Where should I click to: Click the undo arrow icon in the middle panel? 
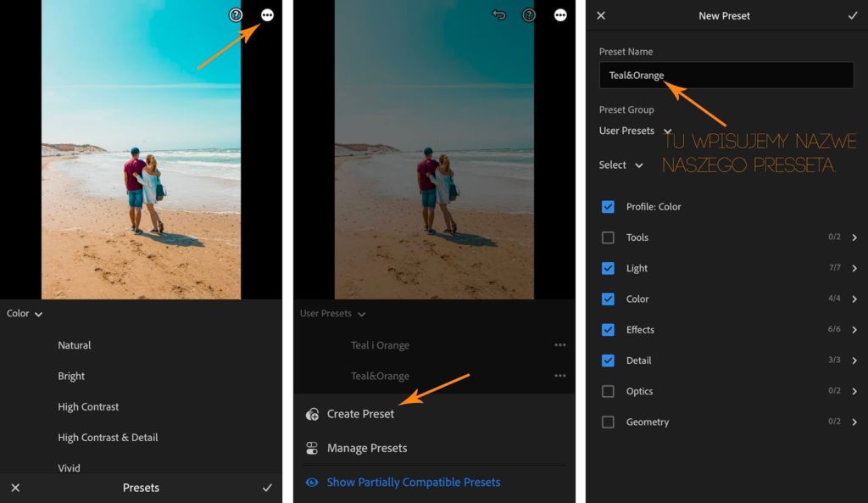pyautogui.click(x=498, y=15)
